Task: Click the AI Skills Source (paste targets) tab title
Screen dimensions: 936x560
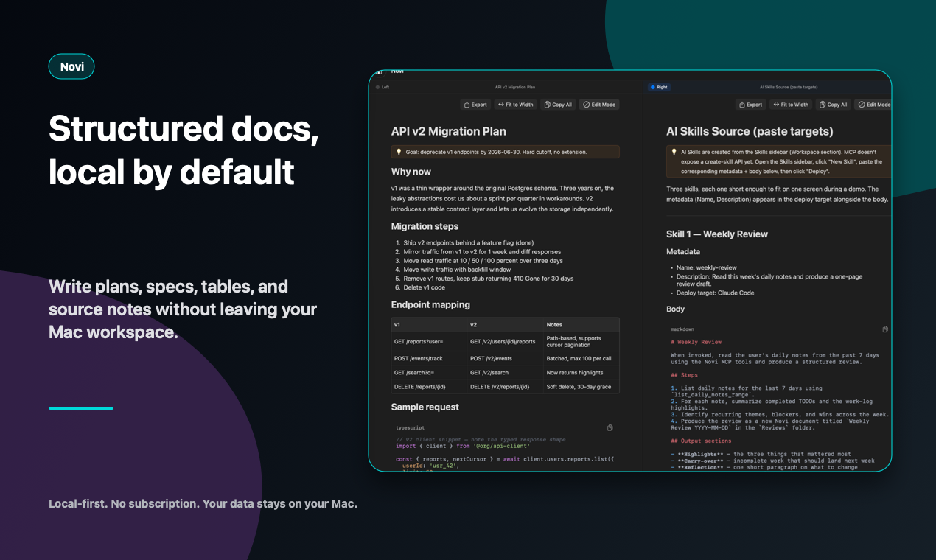Action: 789,87
